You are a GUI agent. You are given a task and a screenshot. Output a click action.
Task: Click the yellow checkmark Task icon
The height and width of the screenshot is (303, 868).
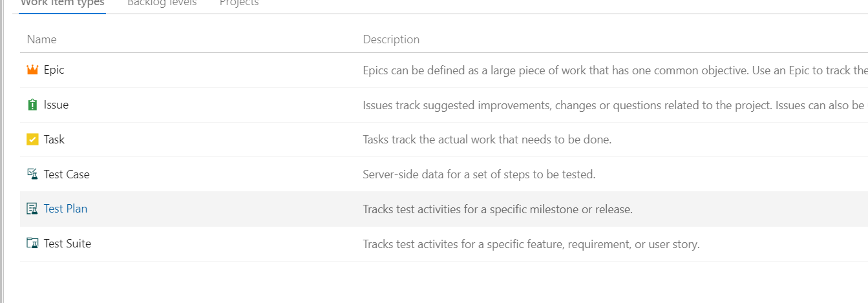point(33,140)
